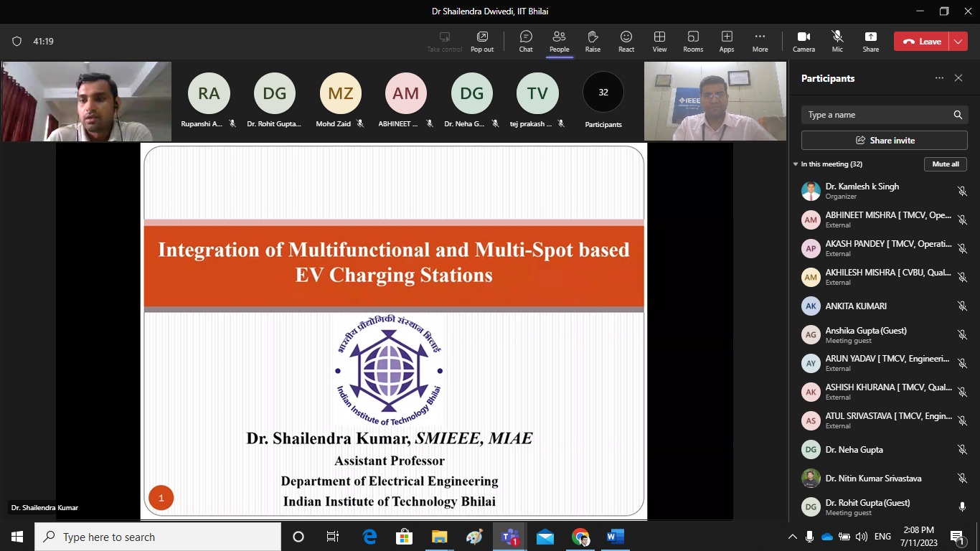Unmute the Mic in toolbar
980x551 pixels.
(837, 41)
